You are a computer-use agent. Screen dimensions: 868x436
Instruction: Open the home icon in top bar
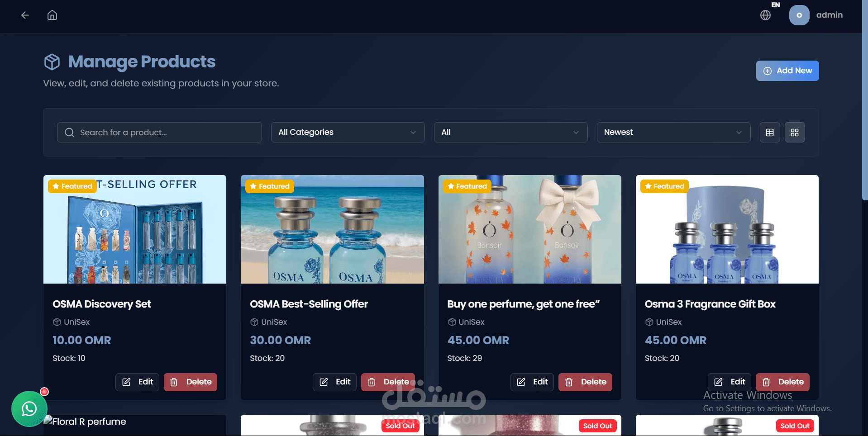tap(52, 15)
